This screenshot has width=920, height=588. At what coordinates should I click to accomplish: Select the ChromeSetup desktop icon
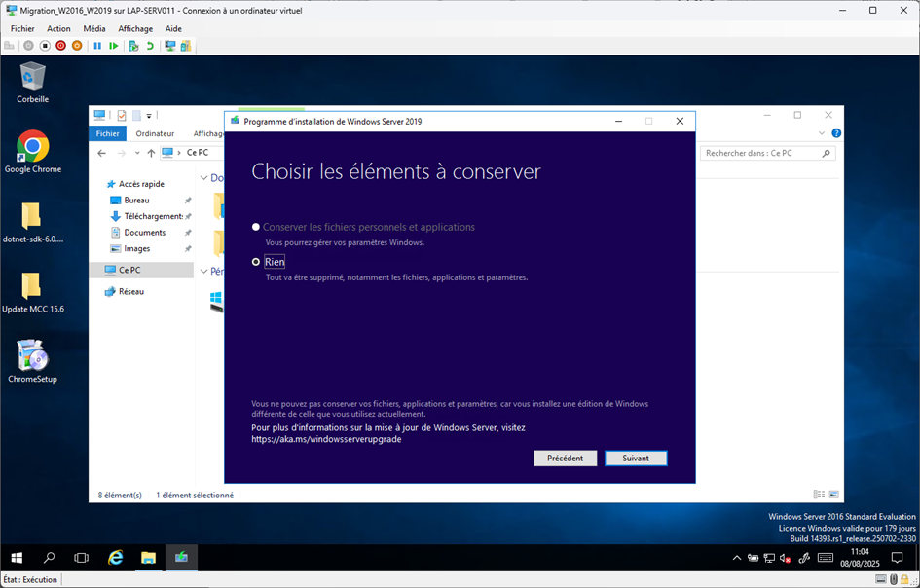tap(33, 361)
